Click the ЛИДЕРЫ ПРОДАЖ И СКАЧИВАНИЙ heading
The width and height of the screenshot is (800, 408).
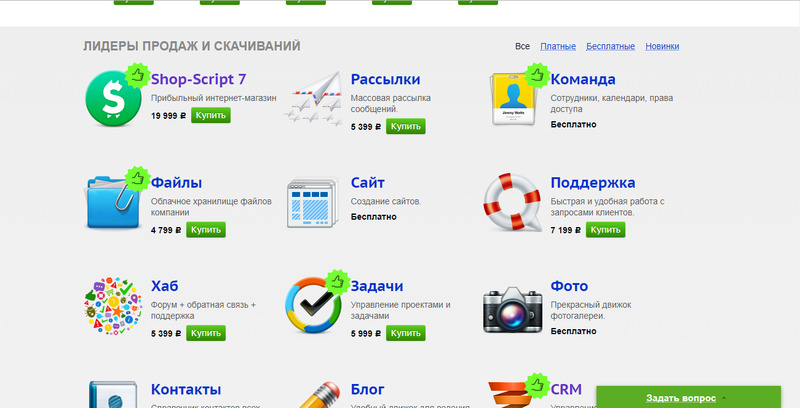click(191, 46)
